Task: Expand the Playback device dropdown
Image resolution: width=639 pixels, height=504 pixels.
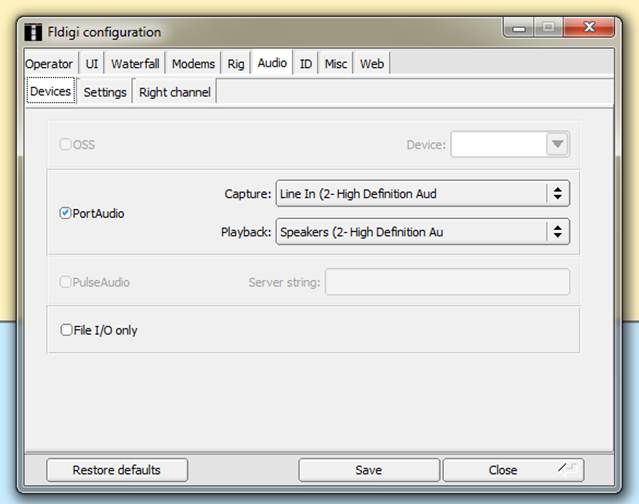Action: pyautogui.click(x=557, y=232)
